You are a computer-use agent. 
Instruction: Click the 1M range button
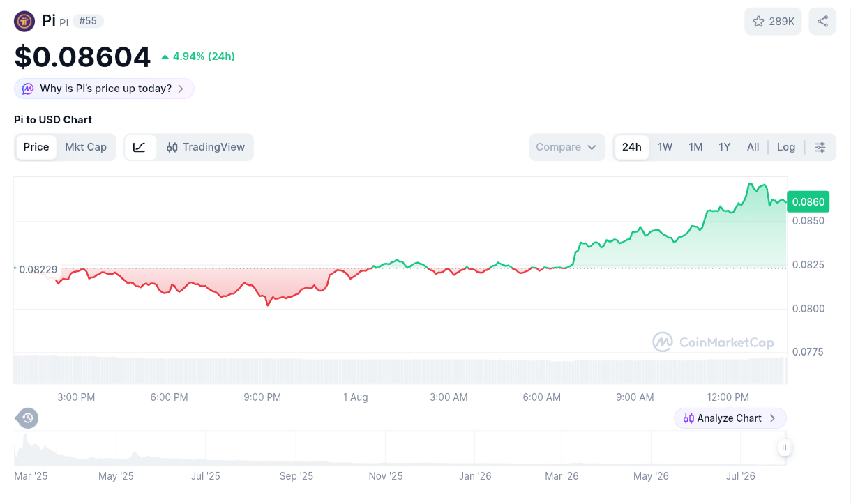[x=695, y=147]
